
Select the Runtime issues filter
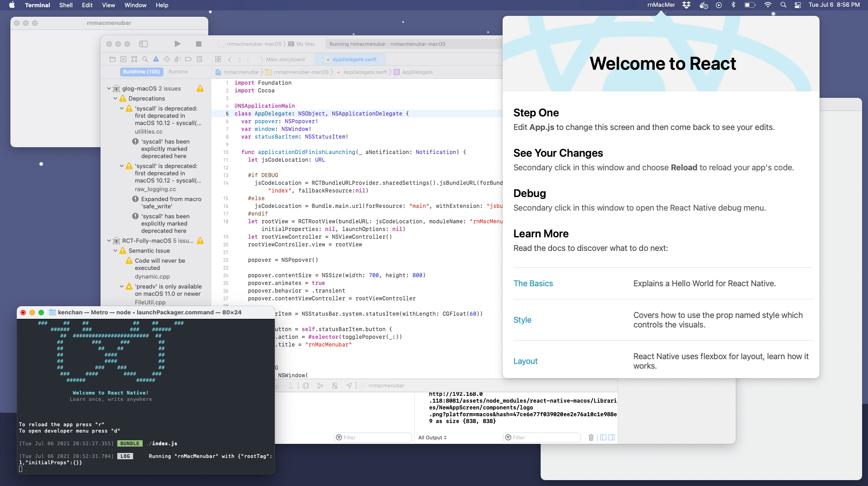point(178,72)
